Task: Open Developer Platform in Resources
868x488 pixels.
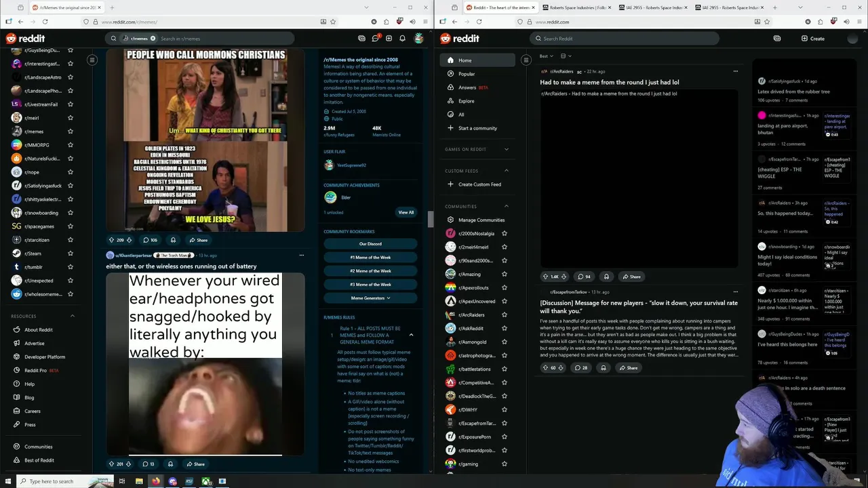Action: [45, 357]
